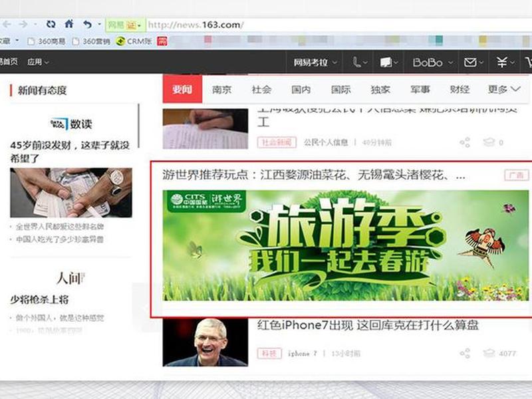The image size is (532, 399).
Task: Click the browser forward arrow
Action: pyautogui.click(x=23, y=25)
